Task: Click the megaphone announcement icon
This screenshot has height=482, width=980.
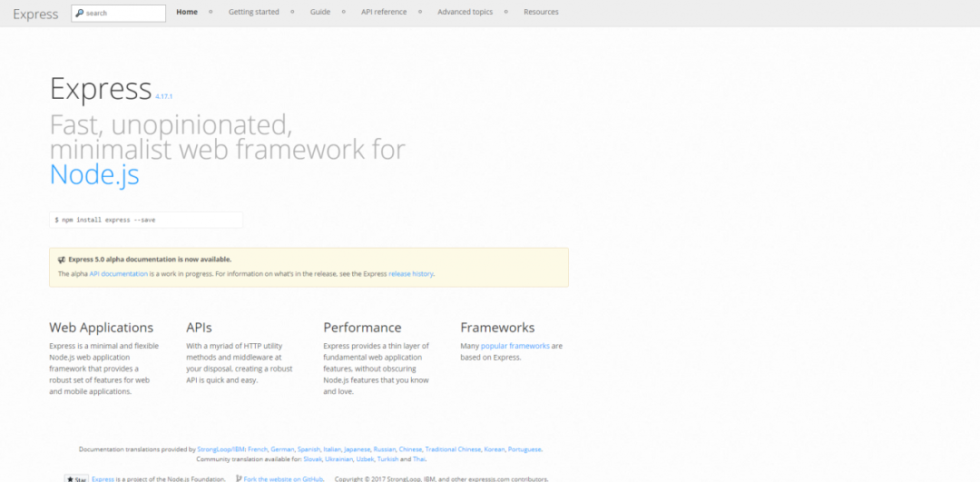Action: coord(62,260)
